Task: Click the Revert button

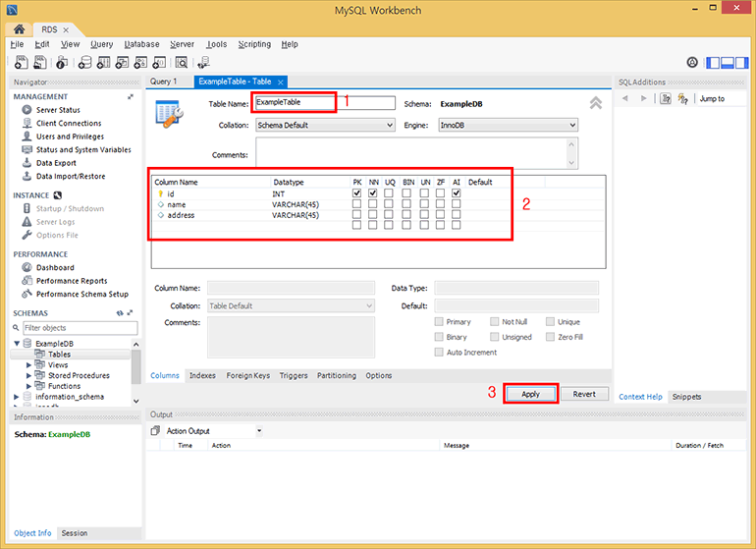Action: click(584, 394)
